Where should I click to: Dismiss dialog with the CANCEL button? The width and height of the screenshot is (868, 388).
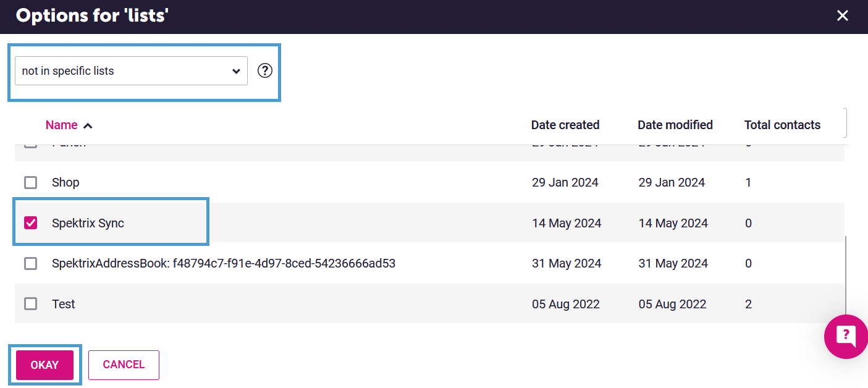(x=124, y=365)
